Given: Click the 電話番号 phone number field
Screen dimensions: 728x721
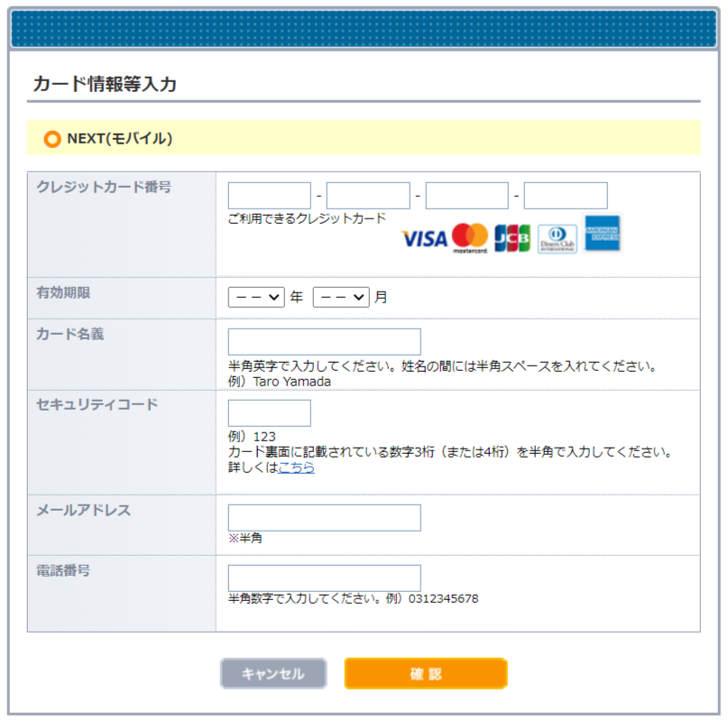Looking at the screenshot, I should (325, 578).
